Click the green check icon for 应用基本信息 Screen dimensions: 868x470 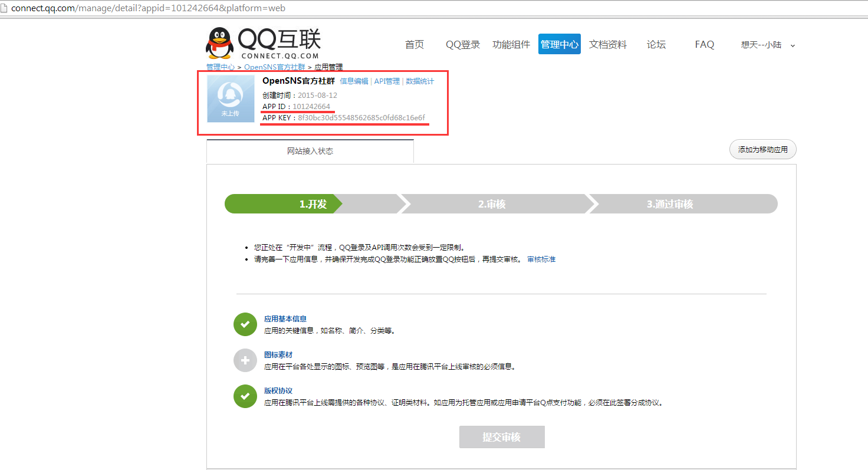point(245,324)
